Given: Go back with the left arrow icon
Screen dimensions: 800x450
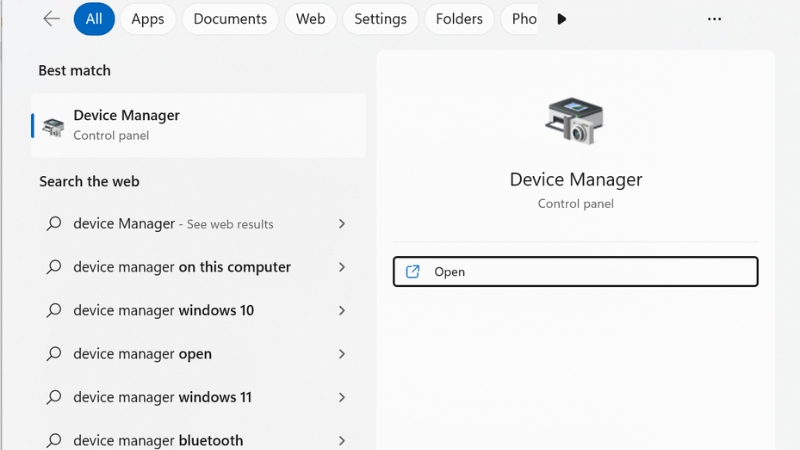Looking at the screenshot, I should [52, 19].
